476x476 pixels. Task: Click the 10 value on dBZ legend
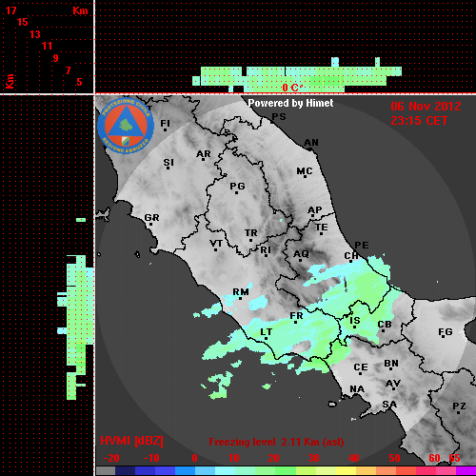234,458
